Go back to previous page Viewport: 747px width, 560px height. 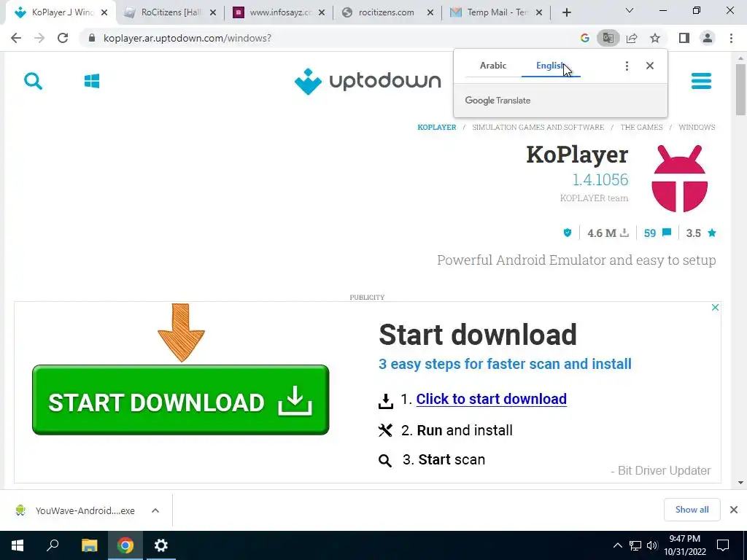pos(16,38)
